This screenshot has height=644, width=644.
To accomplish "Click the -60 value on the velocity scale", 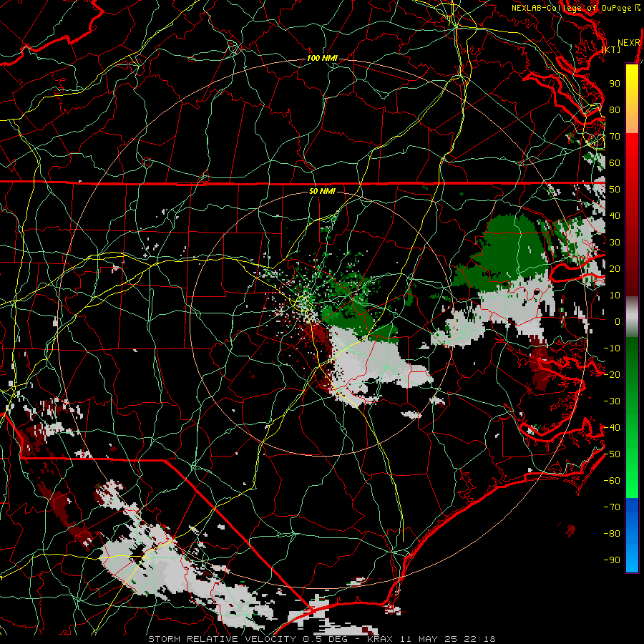I will (612, 481).
